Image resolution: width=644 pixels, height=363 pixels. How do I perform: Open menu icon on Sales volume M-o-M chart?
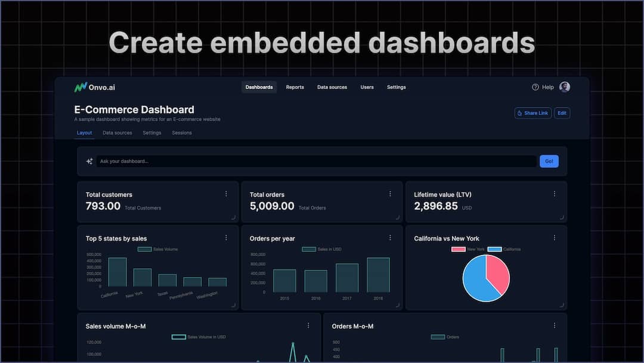(x=308, y=325)
